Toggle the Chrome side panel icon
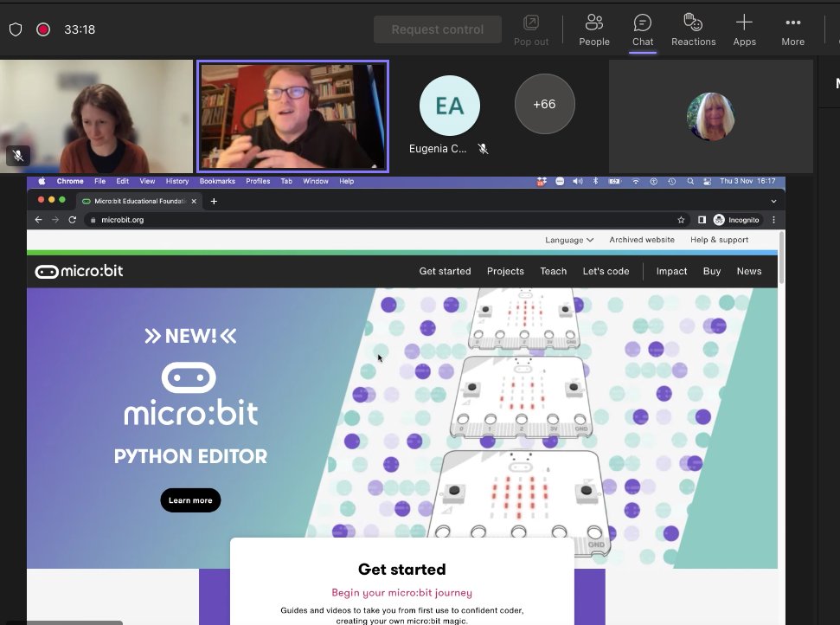840x625 pixels. pyautogui.click(x=702, y=220)
